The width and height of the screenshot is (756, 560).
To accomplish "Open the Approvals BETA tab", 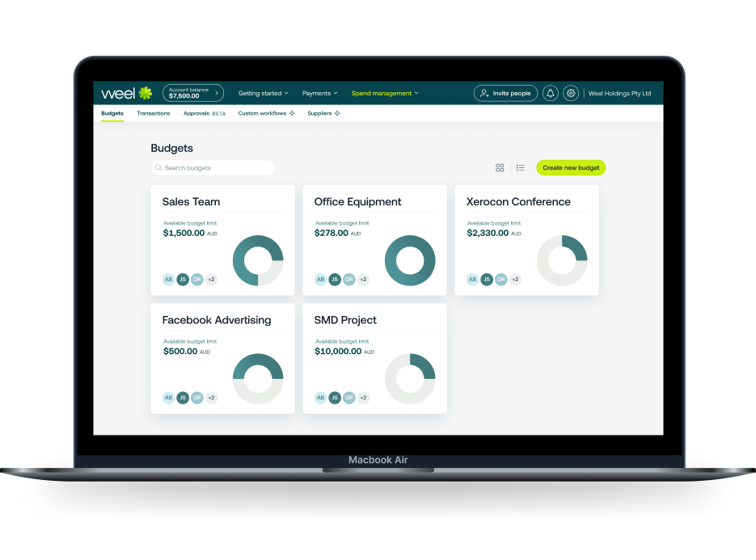I will pyautogui.click(x=205, y=113).
